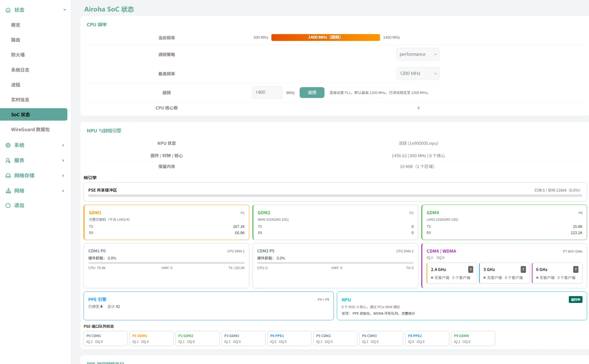Screen dimensions: 589x364
Task: Click the P8 PPE2 queue box
Action: point(427,339)
